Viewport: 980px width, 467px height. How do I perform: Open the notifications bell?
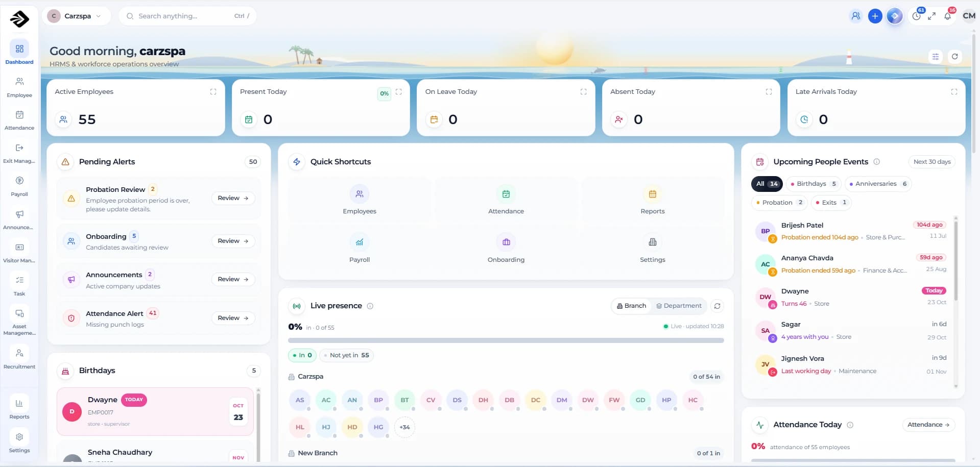tap(948, 16)
